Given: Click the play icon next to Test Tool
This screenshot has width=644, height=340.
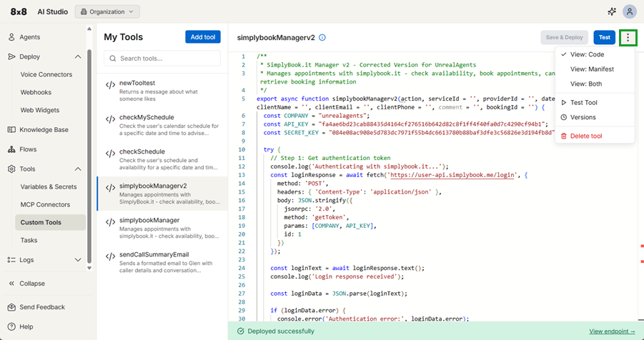Looking at the screenshot, I should pyautogui.click(x=563, y=103).
